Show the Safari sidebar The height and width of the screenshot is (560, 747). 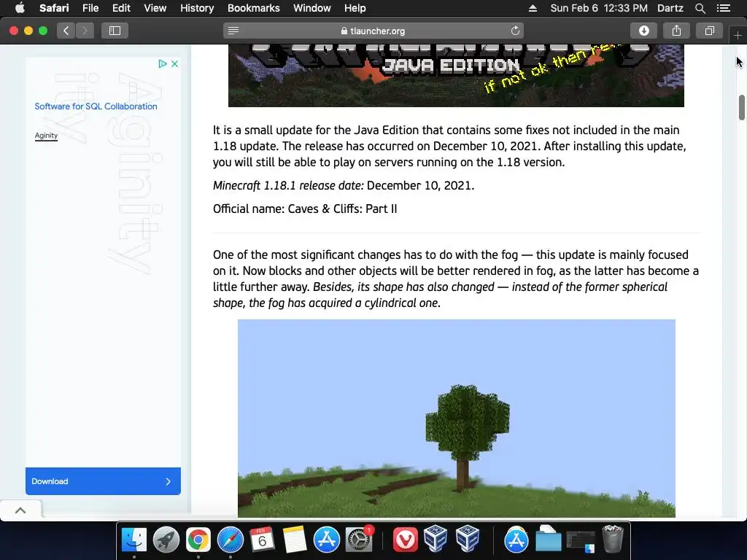pyautogui.click(x=115, y=31)
